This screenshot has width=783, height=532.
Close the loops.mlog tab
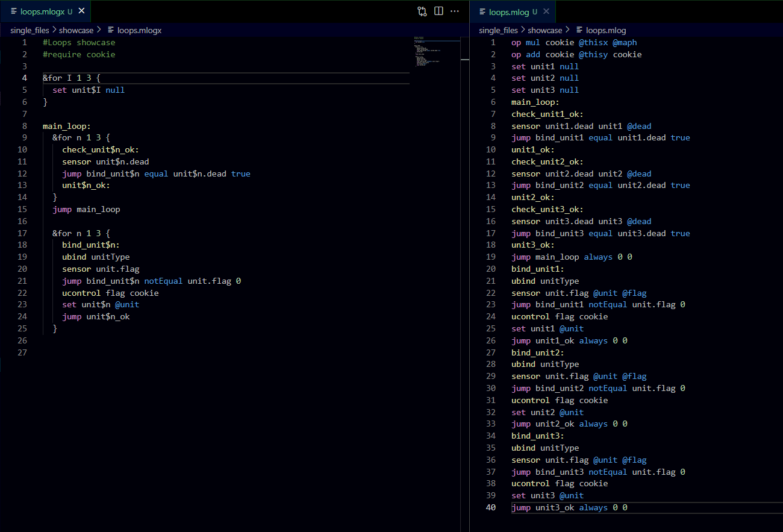point(546,11)
